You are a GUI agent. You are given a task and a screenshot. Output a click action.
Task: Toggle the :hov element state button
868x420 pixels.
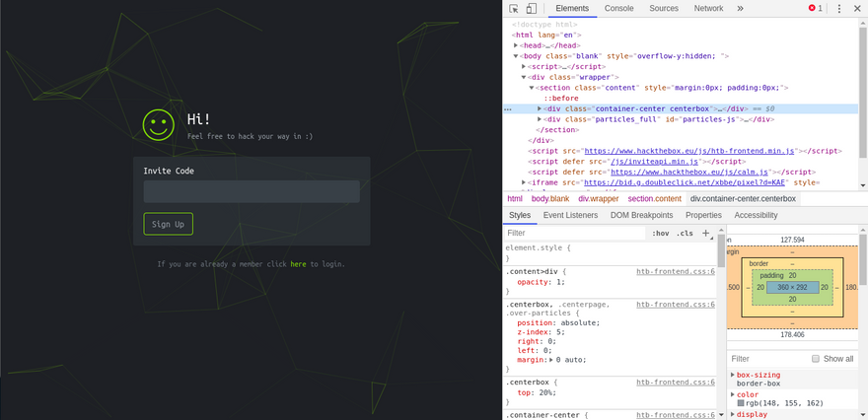661,233
